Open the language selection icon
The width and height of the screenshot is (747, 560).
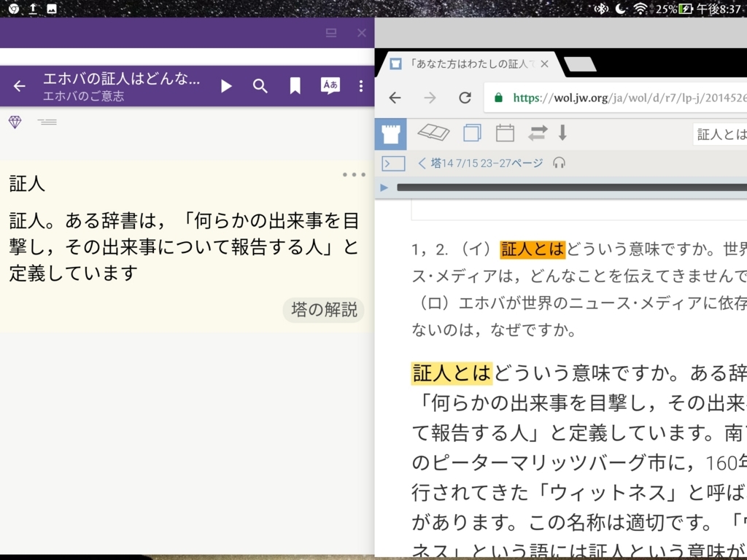330,86
